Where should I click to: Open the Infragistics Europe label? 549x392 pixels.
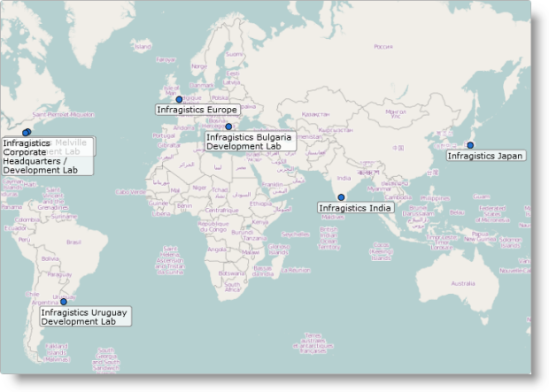click(x=197, y=110)
